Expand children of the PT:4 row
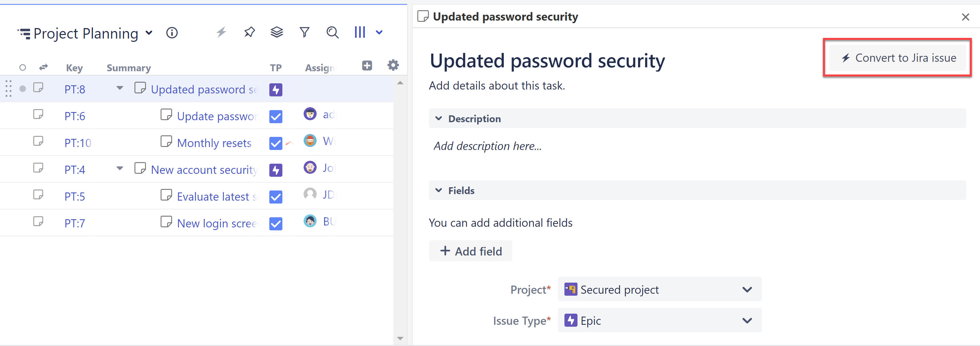 click(119, 168)
